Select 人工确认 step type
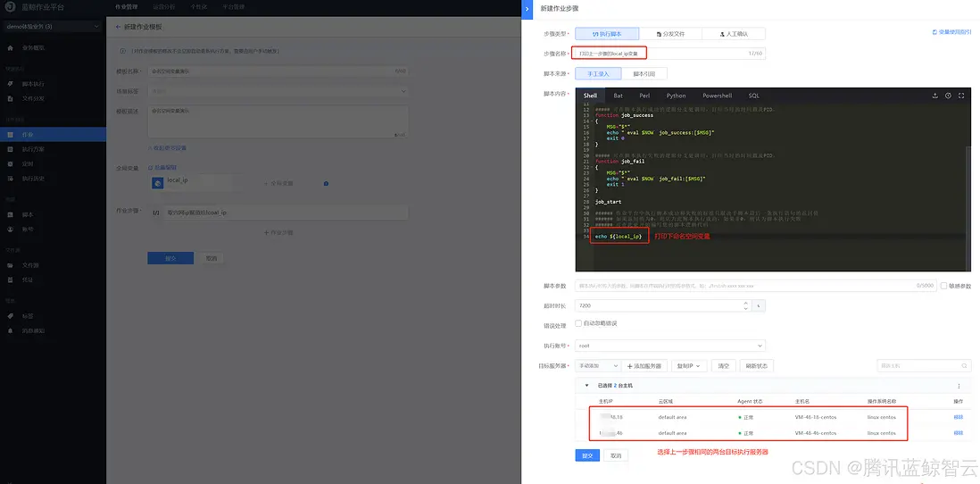The image size is (980, 484). (x=734, y=34)
